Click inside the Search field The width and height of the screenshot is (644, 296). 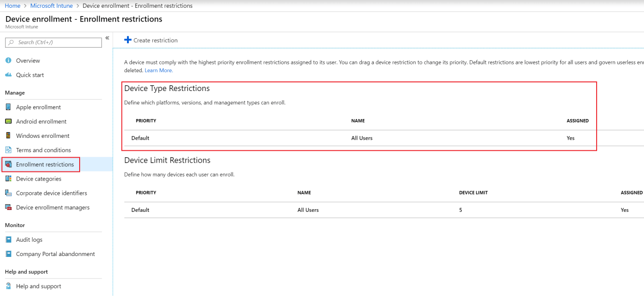pyautogui.click(x=53, y=42)
